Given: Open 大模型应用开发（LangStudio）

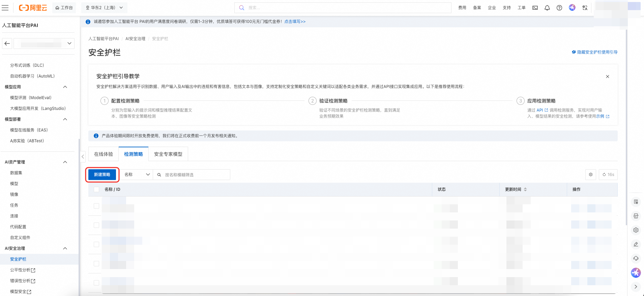Looking at the screenshot, I should 38,109.
